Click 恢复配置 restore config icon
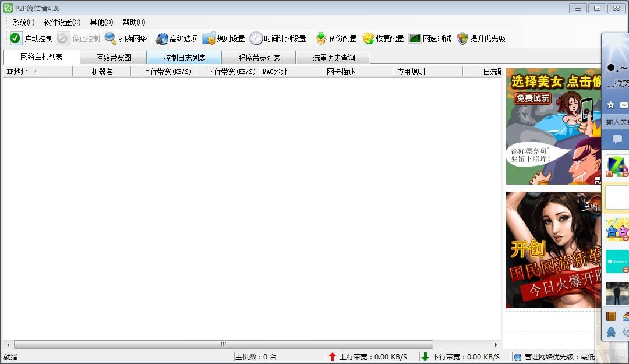The height and width of the screenshot is (364, 629). click(368, 38)
